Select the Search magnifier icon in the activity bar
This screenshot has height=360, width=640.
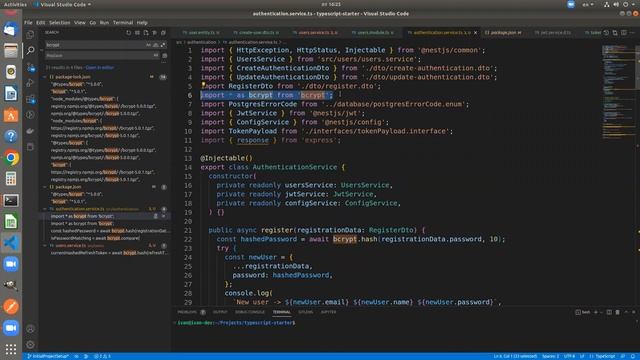click(30, 51)
